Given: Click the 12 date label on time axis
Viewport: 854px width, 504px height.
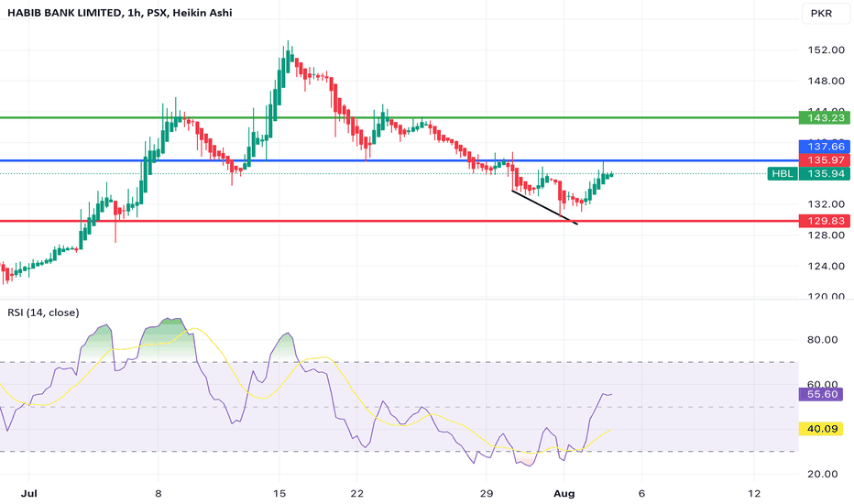Looking at the screenshot, I should pyautogui.click(x=754, y=494).
